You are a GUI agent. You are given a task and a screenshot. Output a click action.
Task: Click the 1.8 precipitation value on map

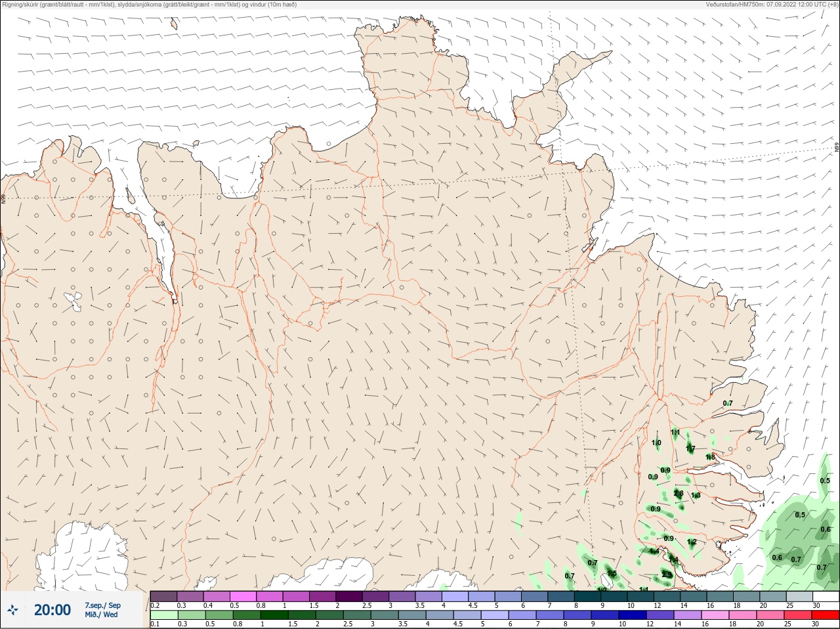point(710,457)
